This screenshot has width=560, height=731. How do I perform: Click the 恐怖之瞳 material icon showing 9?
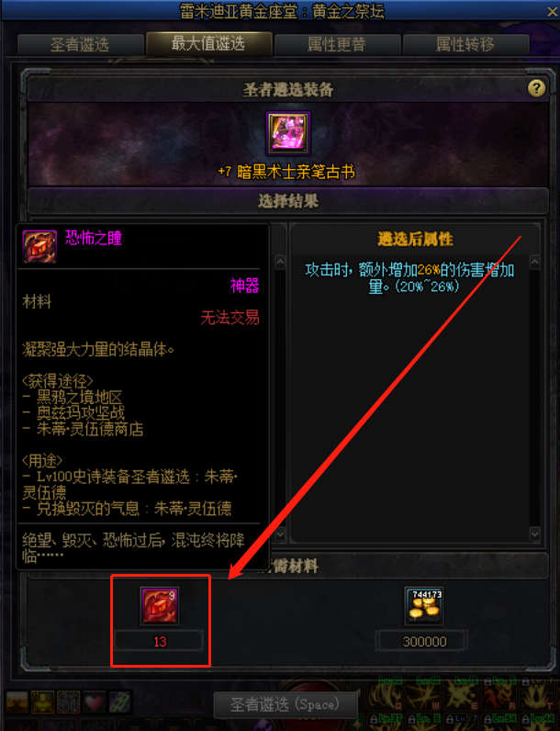[x=160, y=606]
